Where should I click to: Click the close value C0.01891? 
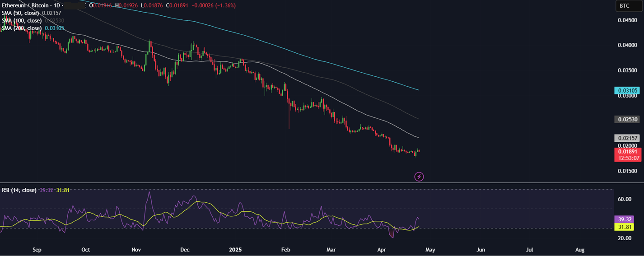pyautogui.click(x=177, y=5)
